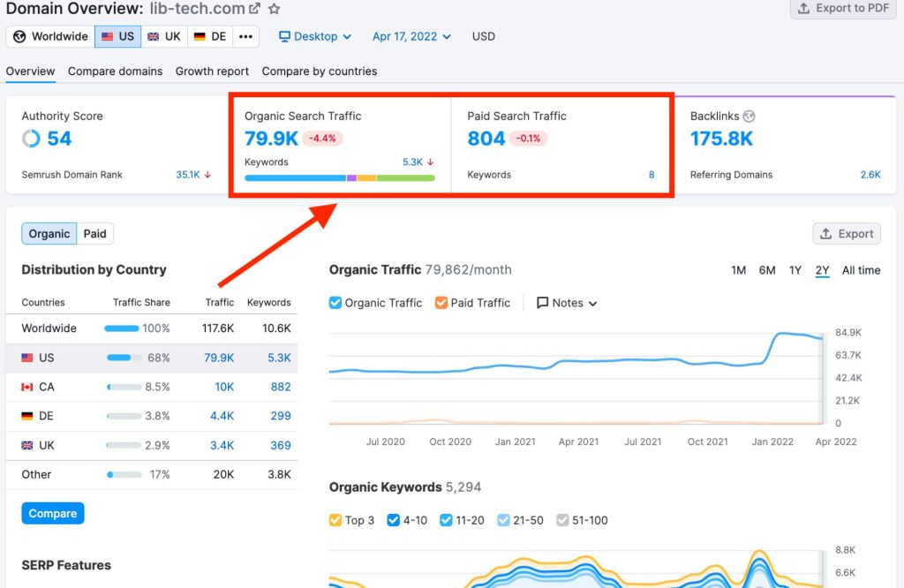Viewport: 904px width, 588px height.
Task: Select the Worldwide globe location filter
Action: tap(49, 36)
